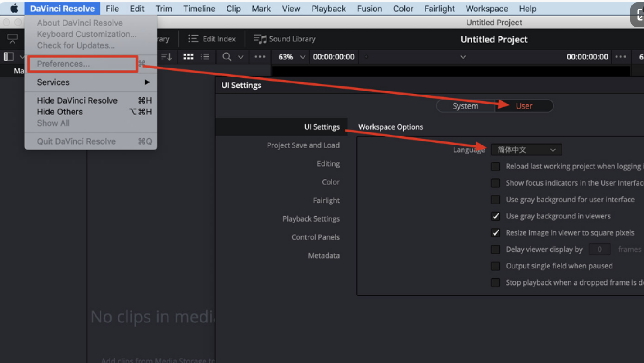Enable Stop playback when a dropped frame checkbox

pyautogui.click(x=495, y=283)
